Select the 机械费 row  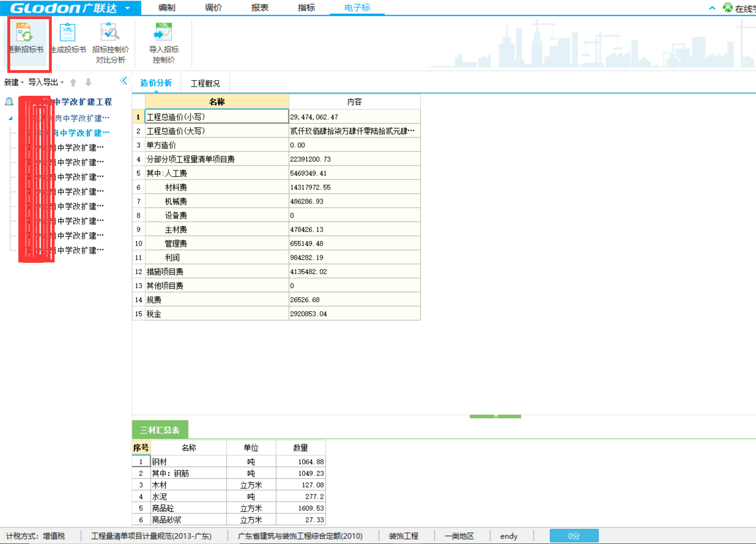(276, 201)
